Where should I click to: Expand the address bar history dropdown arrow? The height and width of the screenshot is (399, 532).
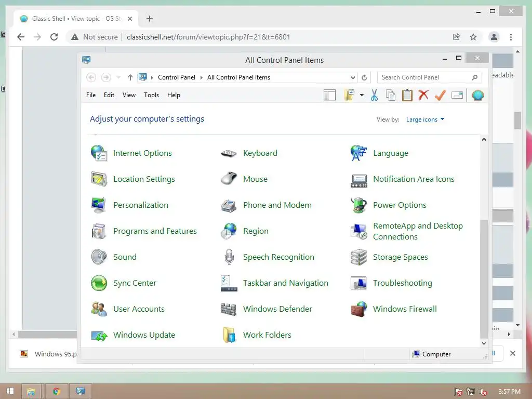353,78
